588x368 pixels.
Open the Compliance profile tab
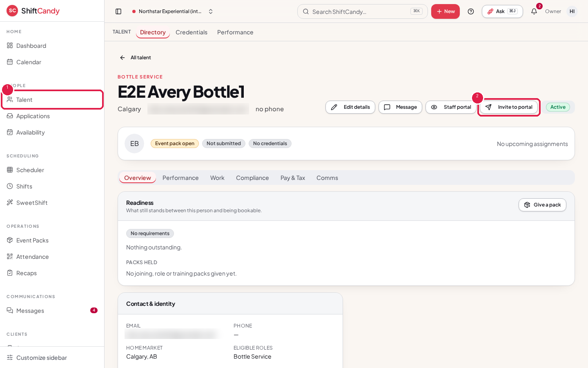click(252, 178)
